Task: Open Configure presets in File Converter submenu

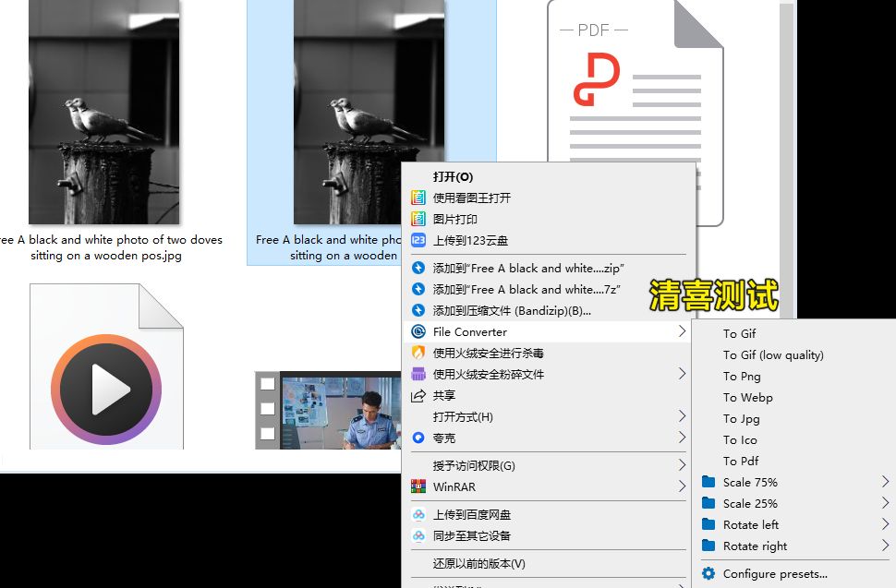Action: point(776,573)
